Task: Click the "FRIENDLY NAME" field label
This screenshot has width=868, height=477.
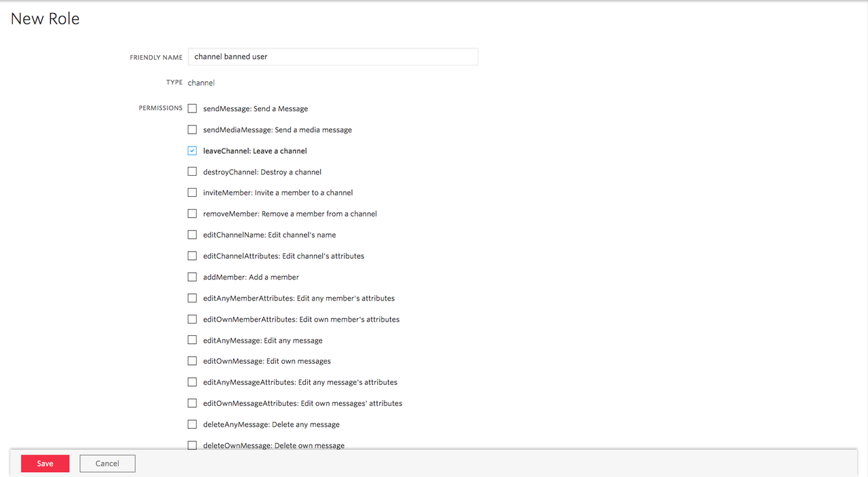Action: pyautogui.click(x=156, y=58)
